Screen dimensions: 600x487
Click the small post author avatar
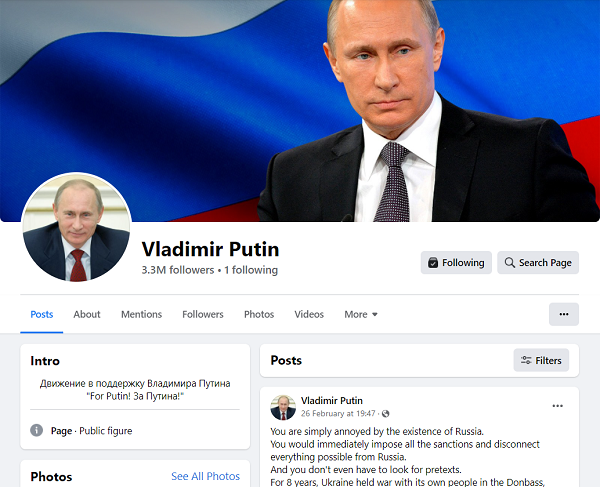pyautogui.click(x=283, y=407)
